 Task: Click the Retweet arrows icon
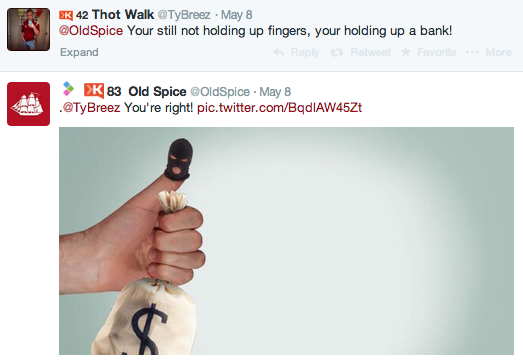[337, 52]
